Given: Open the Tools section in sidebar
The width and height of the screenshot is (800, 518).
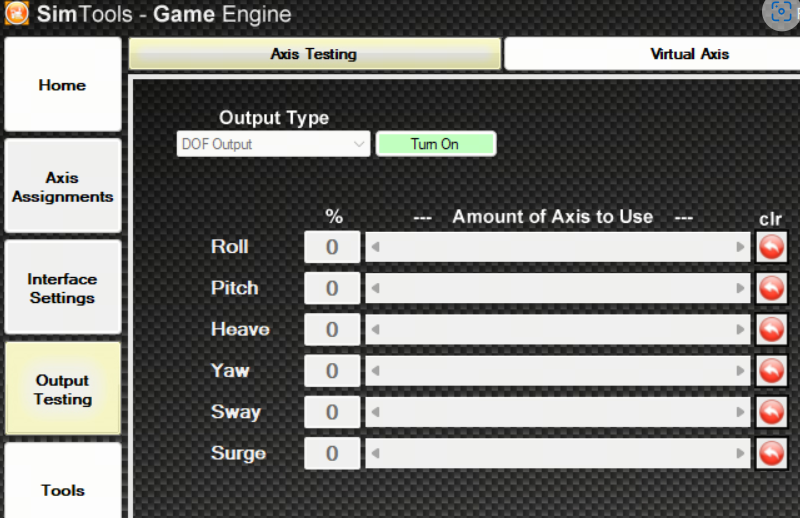Looking at the screenshot, I should 62,489.
